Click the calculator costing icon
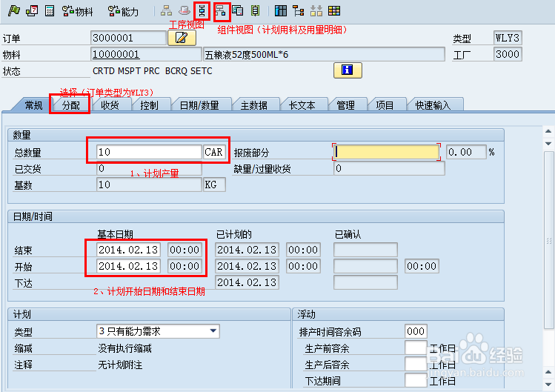555x392 pixels. 50,11
